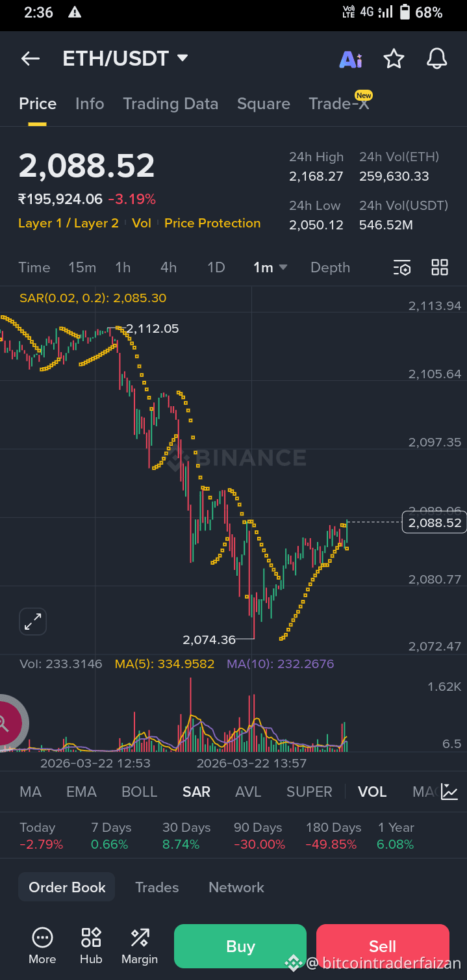The image size is (467, 980).
Task: Open the chart grid layout icon
Action: tap(440, 267)
